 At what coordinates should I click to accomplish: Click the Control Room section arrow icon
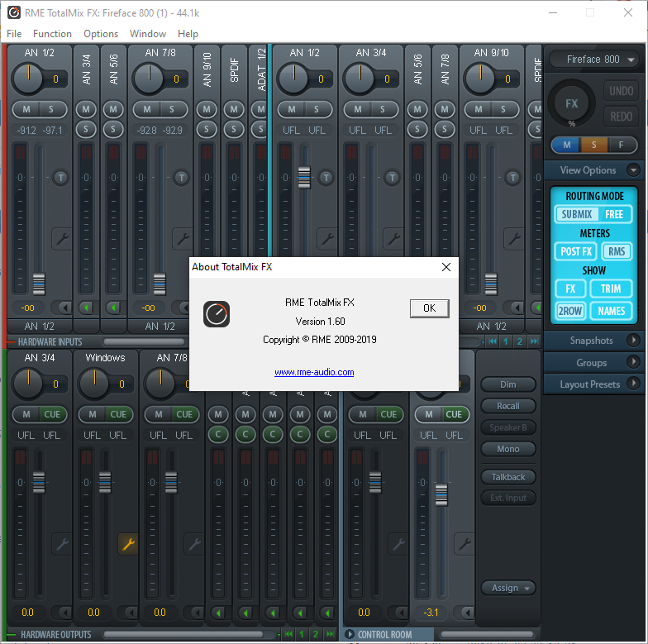[349, 634]
